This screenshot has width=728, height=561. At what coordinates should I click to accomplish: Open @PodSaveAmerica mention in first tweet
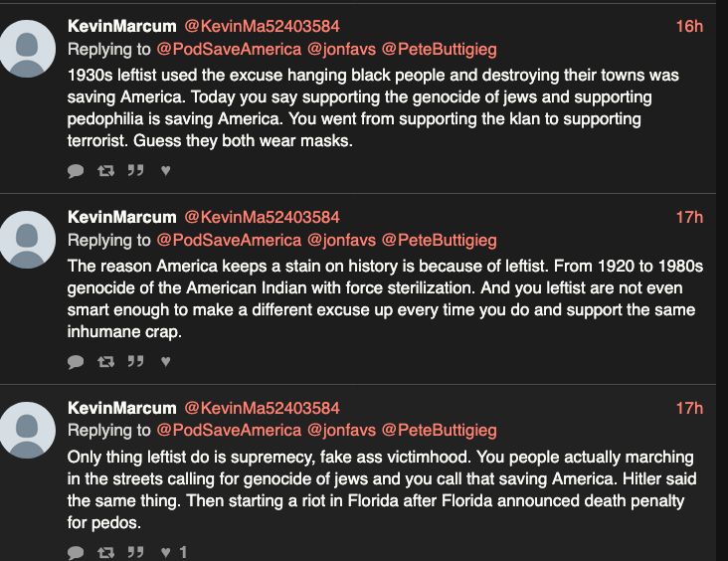click(x=229, y=49)
